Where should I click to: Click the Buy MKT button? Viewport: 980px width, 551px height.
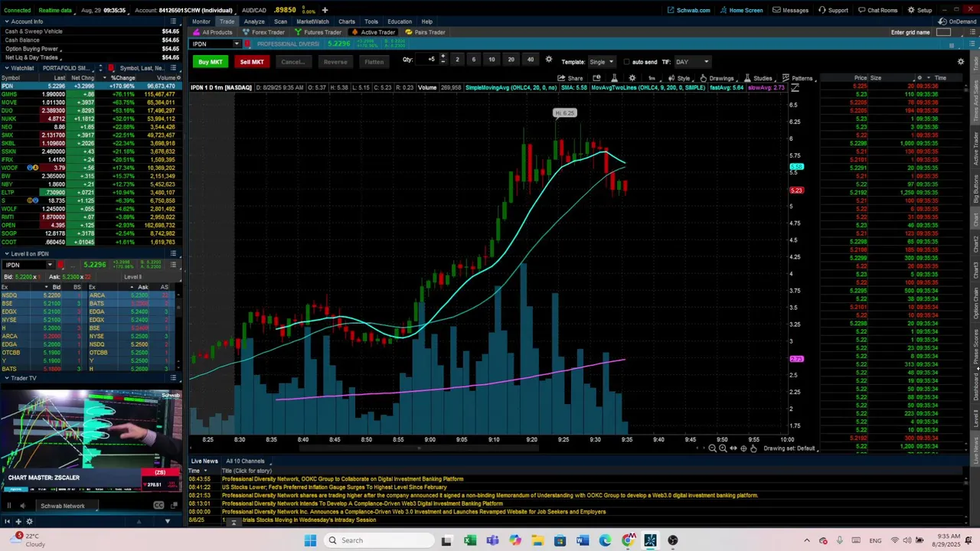210,62
